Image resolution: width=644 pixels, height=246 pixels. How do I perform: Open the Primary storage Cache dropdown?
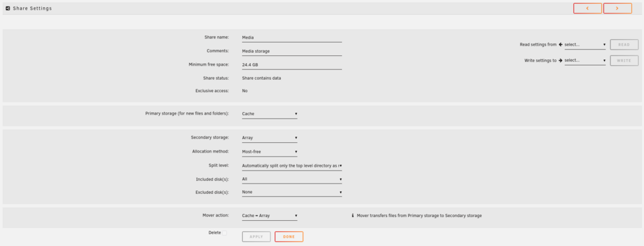click(x=269, y=114)
